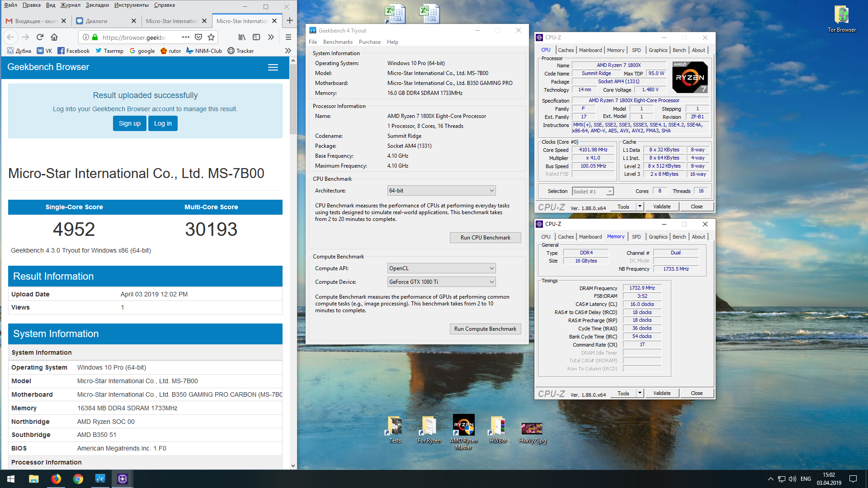
Task: Open Facebook bookmark
Action: (74, 51)
